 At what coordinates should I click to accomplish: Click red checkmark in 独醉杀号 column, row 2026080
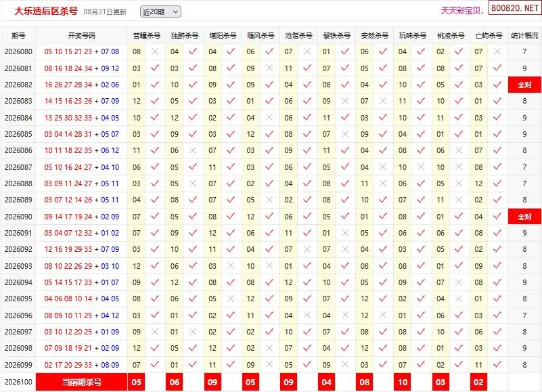coord(193,51)
